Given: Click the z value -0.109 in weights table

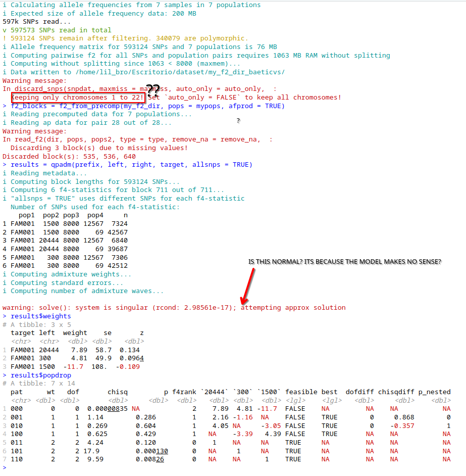Looking at the screenshot, I should (128, 367).
